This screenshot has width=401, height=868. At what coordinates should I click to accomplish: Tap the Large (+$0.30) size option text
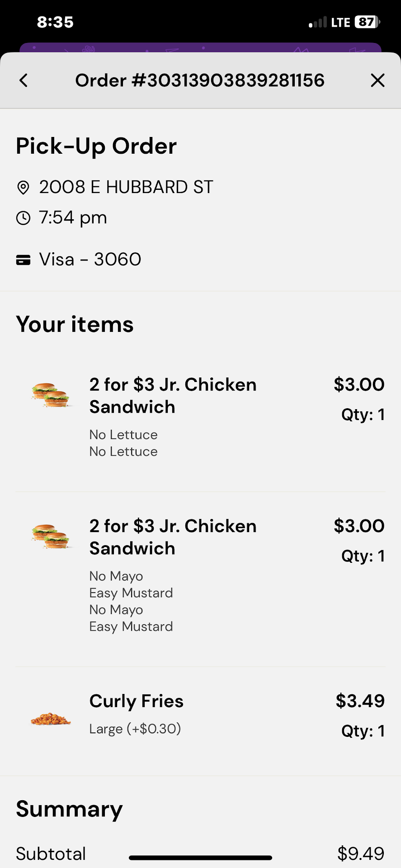(135, 729)
